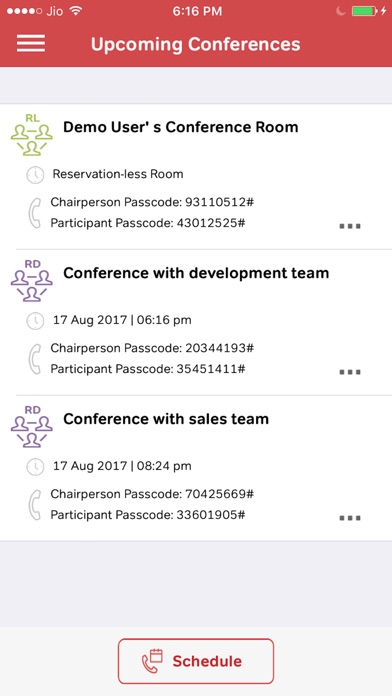Open more options for development team conference

[350, 372]
